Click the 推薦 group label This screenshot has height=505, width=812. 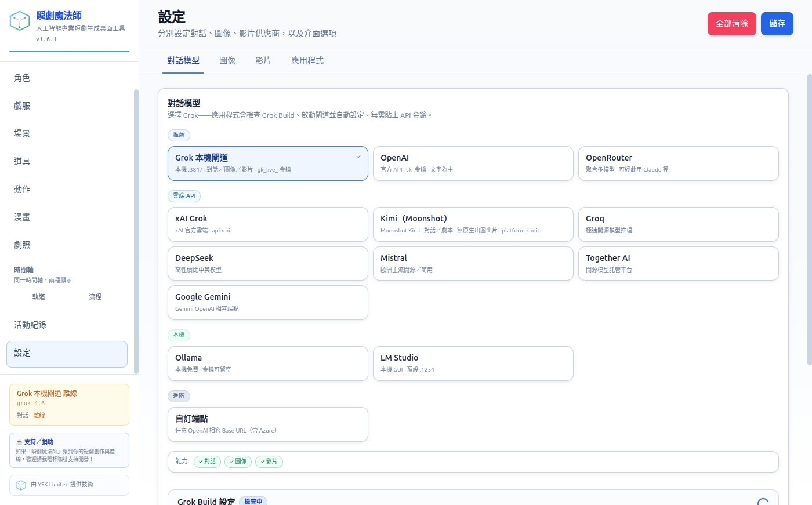pyautogui.click(x=179, y=135)
